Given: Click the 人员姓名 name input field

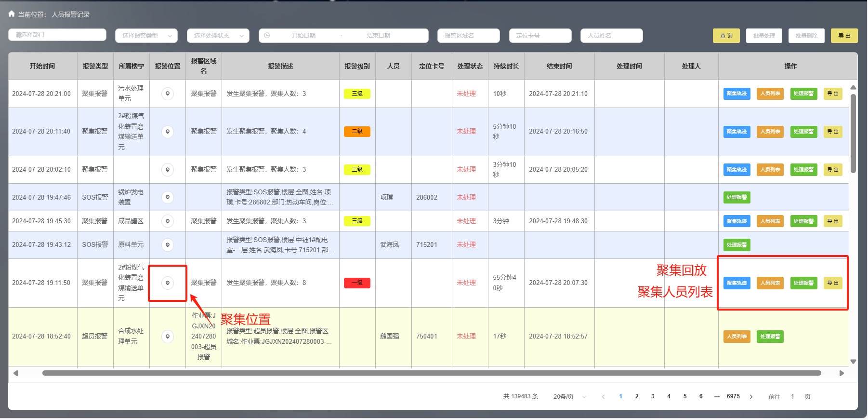Looking at the screenshot, I should [x=611, y=36].
